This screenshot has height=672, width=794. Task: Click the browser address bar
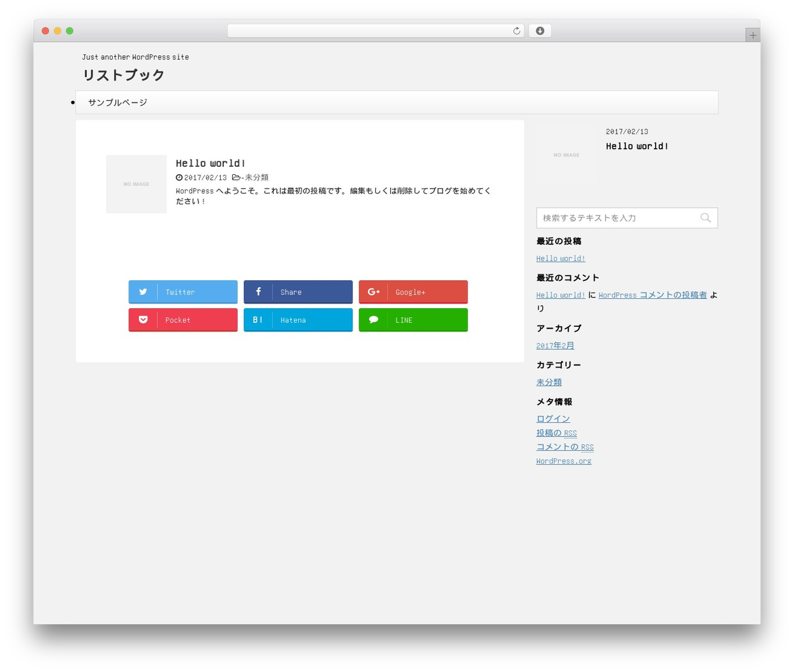pos(375,31)
